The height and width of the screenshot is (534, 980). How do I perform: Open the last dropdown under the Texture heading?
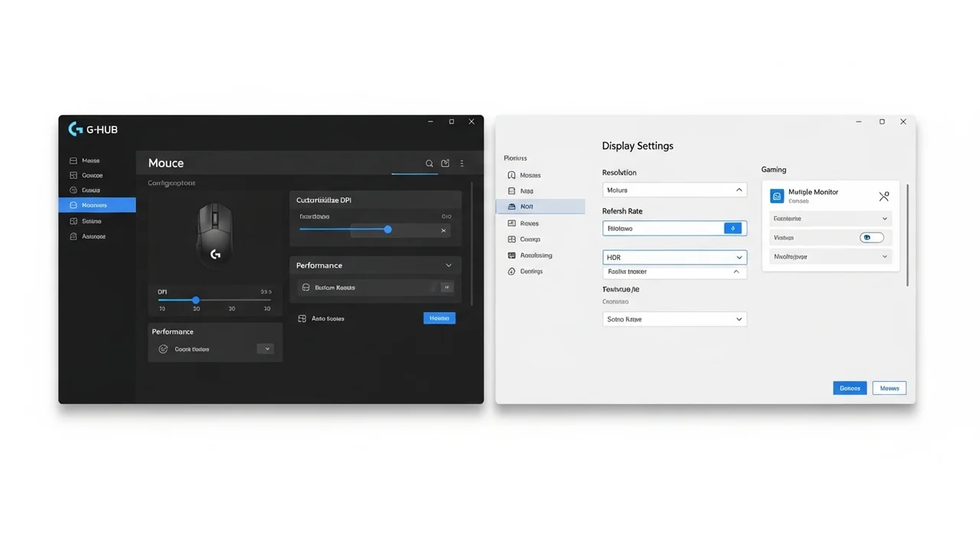(675, 319)
